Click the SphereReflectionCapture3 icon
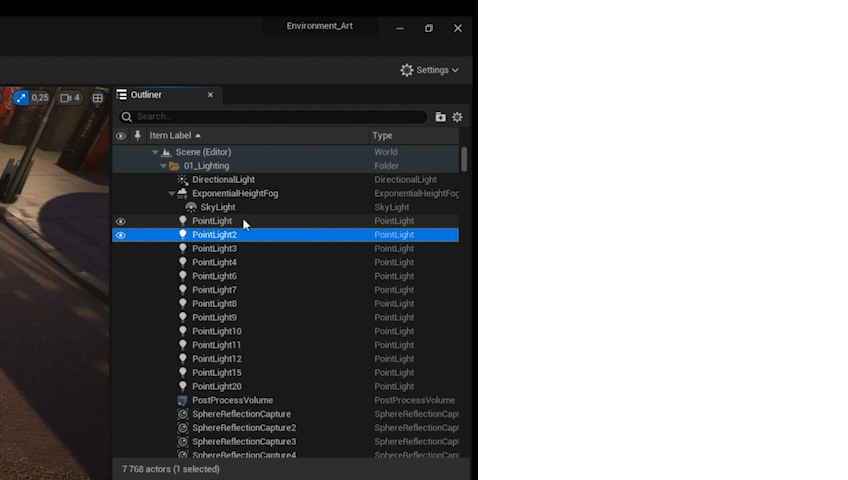Viewport: 848px width, 480px height. 183,442
